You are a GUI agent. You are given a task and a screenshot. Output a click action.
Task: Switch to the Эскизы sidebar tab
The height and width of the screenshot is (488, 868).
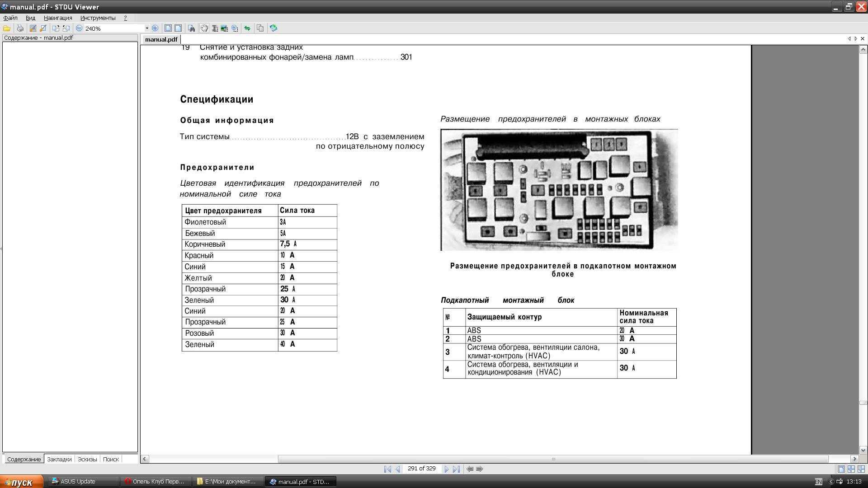[87, 459]
